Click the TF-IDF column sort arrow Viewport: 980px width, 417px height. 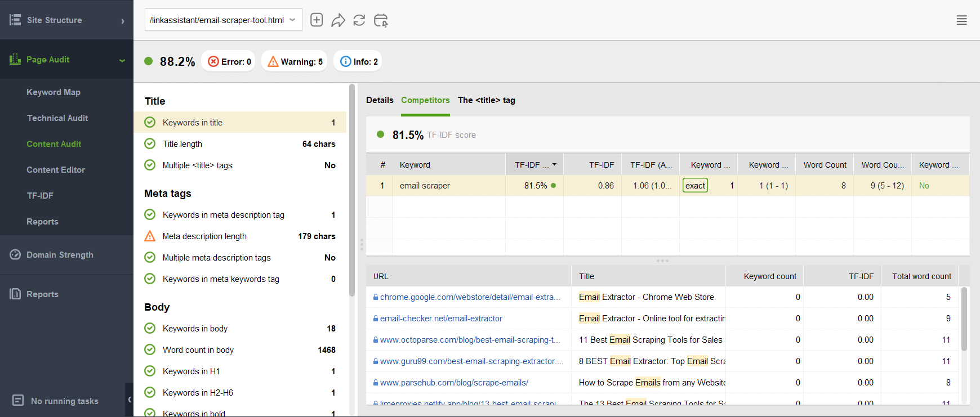[554, 164]
